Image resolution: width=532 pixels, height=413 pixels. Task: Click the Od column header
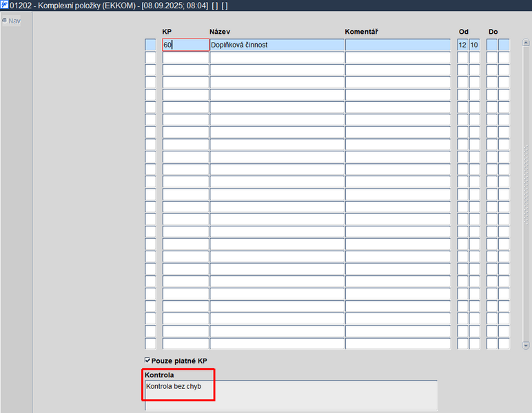[x=464, y=32]
